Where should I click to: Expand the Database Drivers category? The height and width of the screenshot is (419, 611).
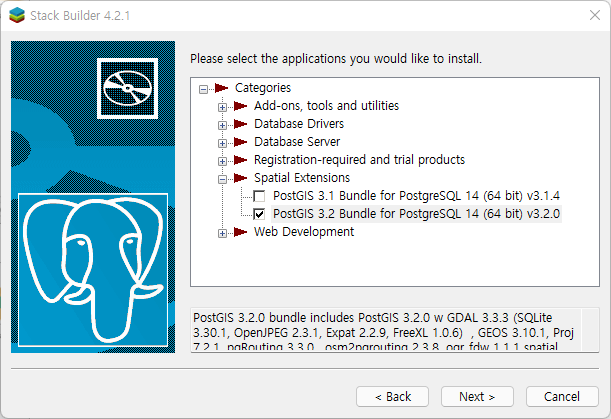point(222,125)
